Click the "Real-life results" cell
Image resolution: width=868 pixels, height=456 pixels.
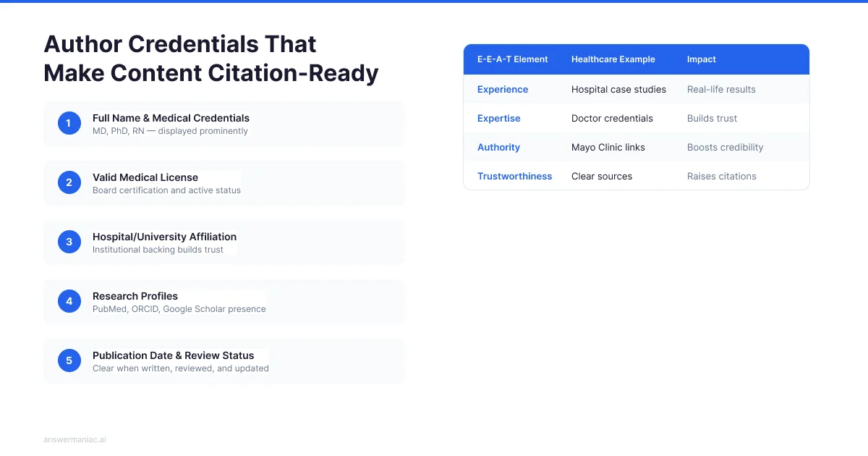coord(721,90)
